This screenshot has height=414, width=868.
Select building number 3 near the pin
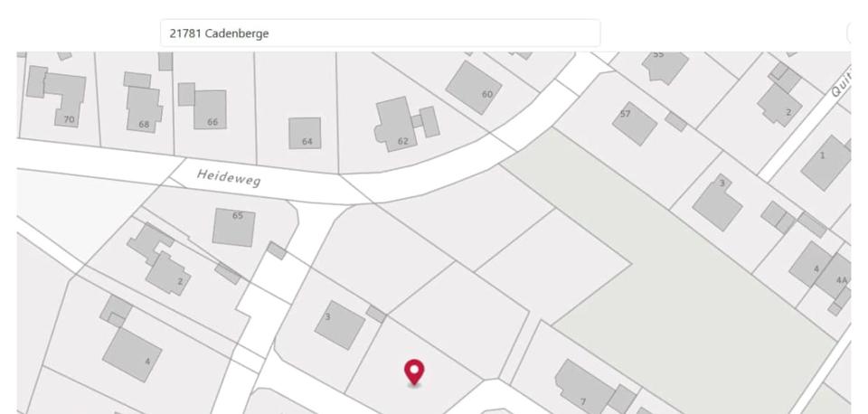[340, 325]
